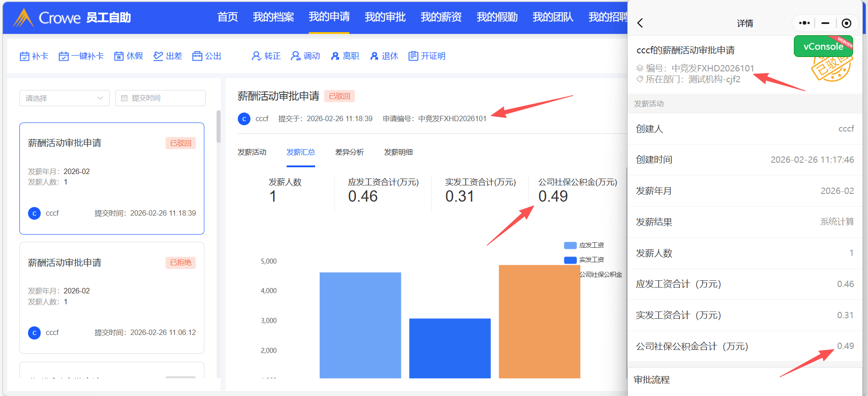The width and height of the screenshot is (868, 396).
Task: Click the 补卡 calendar icon
Action: 24,56
